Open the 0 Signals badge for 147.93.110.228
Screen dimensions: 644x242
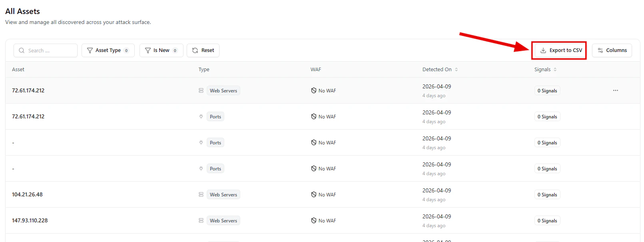(x=547, y=221)
